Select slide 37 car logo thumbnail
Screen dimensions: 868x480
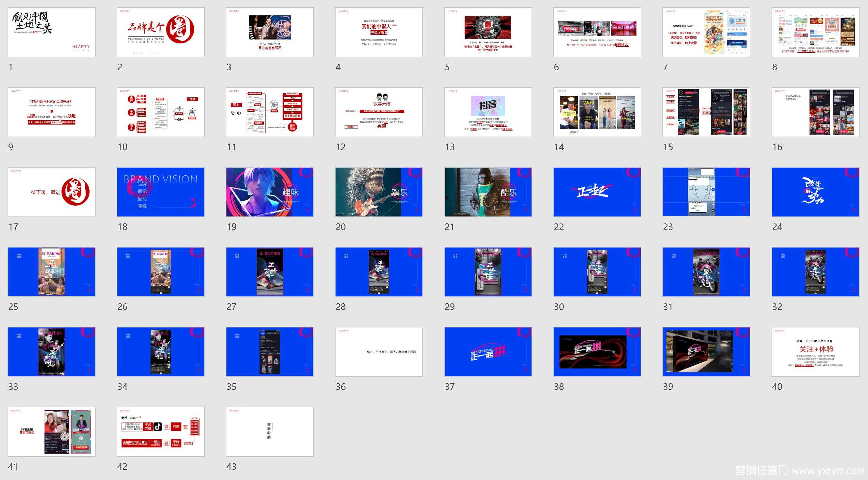click(x=488, y=352)
